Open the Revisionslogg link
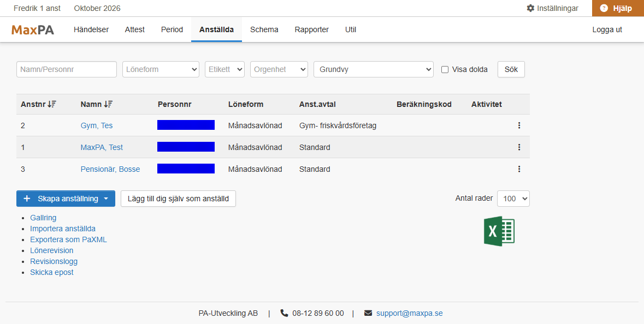This screenshot has width=644, height=324. tap(54, 262)
